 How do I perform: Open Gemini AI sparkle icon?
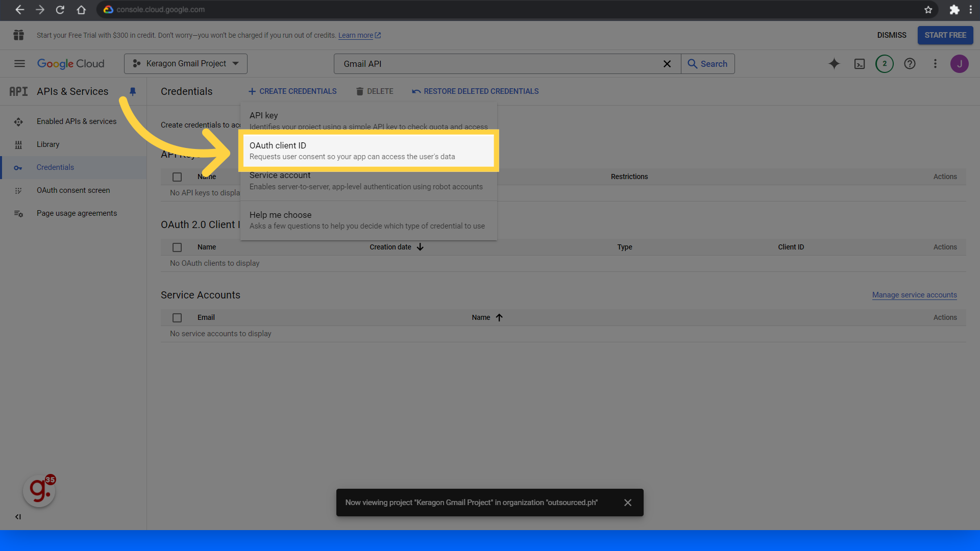point(834,64)
